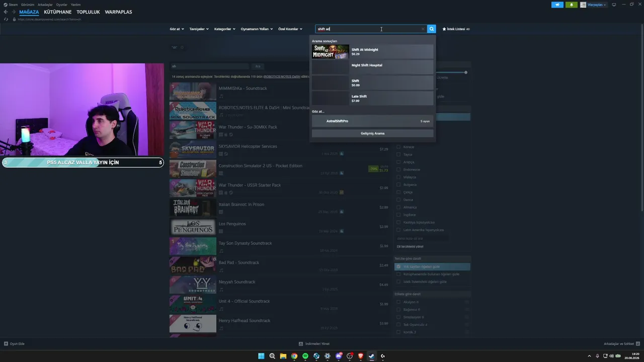The width and height of the screenshot is (644, 362).
Task: Check hide items in Kütüphanemde filter
Action: tap(398, 274)
